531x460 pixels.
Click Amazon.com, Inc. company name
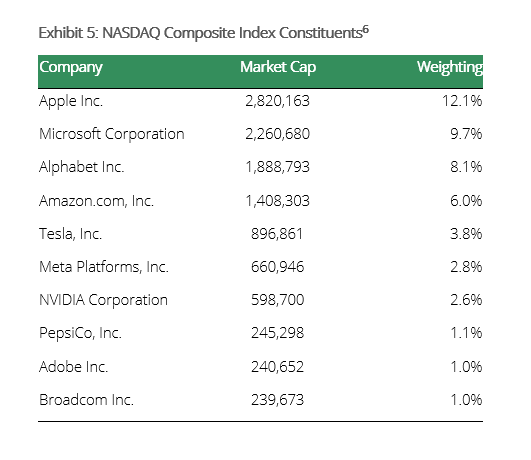click(x=97, y=201)
